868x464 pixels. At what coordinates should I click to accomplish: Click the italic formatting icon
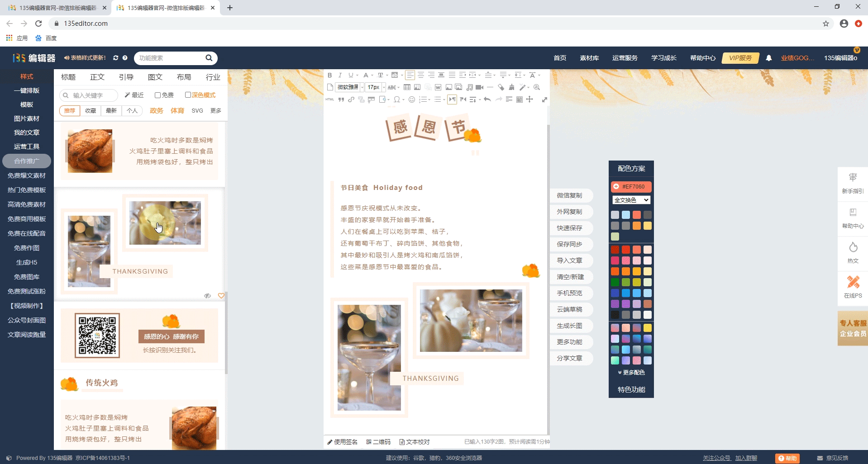click(x=340, y=76)
